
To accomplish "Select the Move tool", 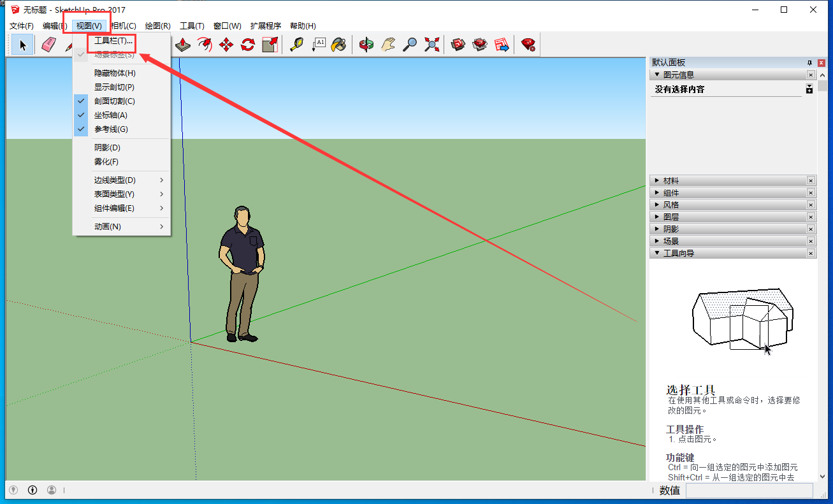I will [226, 45].
